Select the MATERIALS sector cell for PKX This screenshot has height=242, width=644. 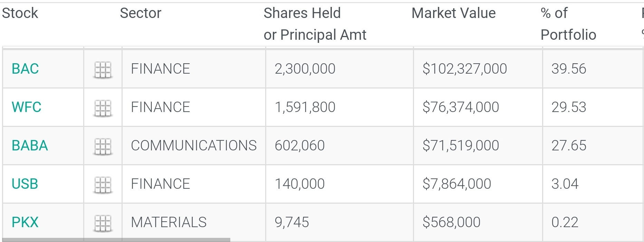tap(169, 222)
